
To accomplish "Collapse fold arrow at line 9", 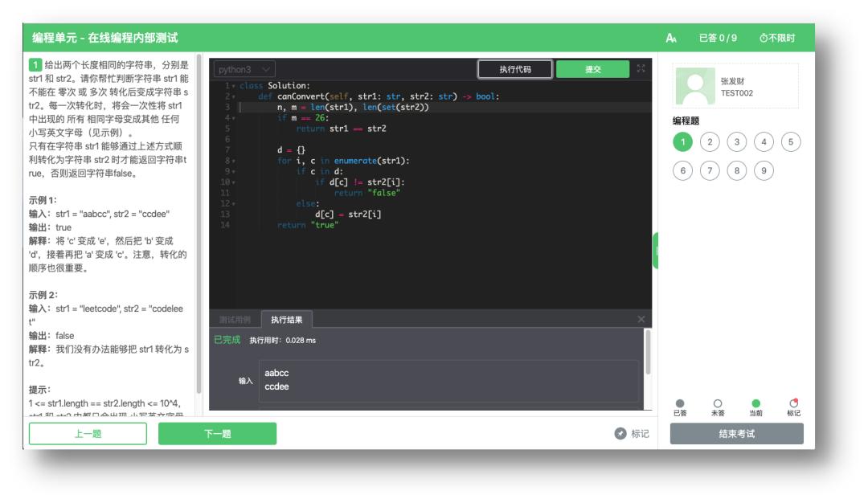I will click(x=234, y=172).
